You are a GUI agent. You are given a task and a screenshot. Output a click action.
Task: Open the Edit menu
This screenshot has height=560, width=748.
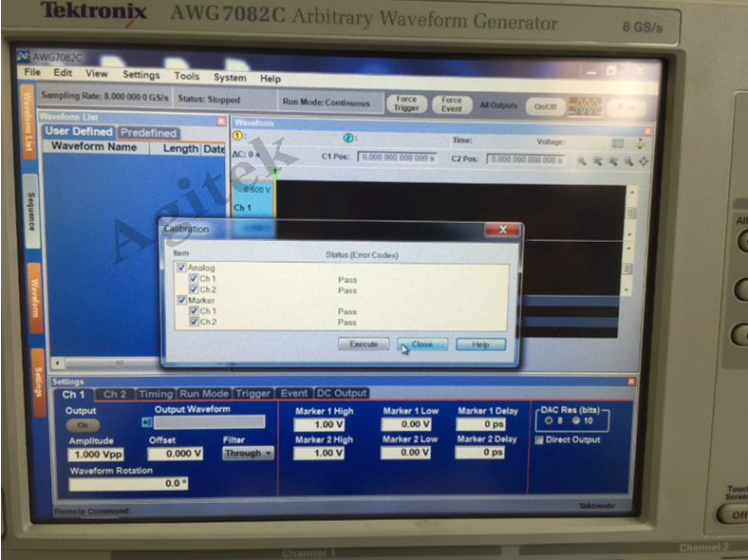pos(63,73)
